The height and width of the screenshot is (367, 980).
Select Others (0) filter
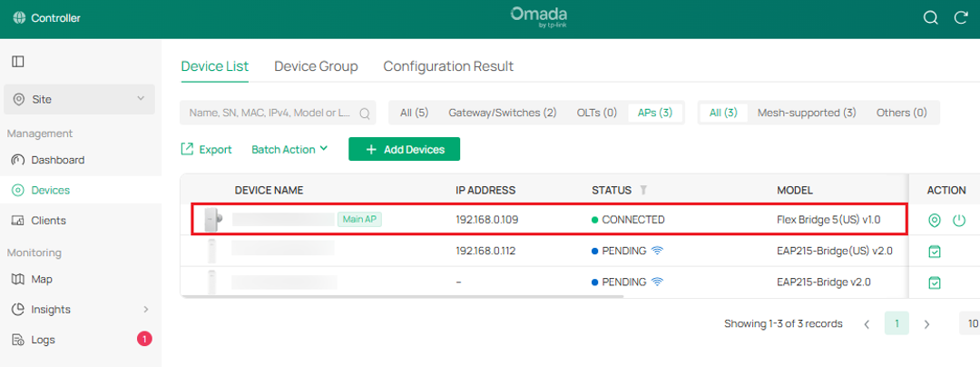tap(902, 114)
